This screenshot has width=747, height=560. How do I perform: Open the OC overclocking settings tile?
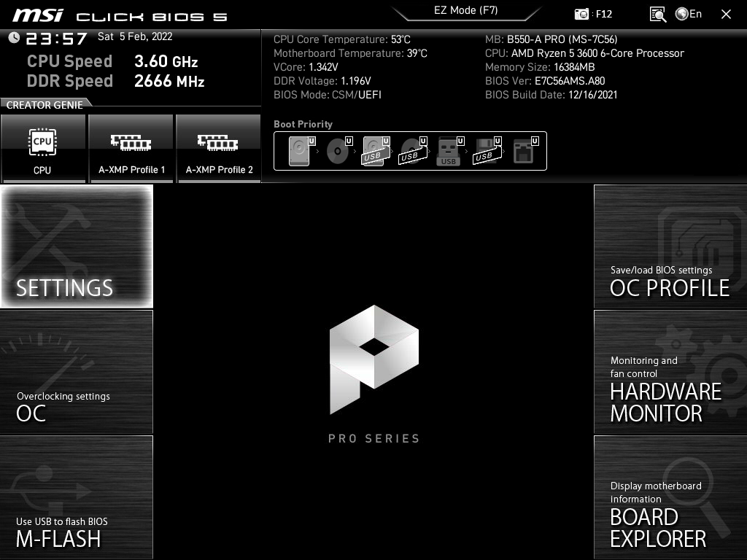coord(77,372)
